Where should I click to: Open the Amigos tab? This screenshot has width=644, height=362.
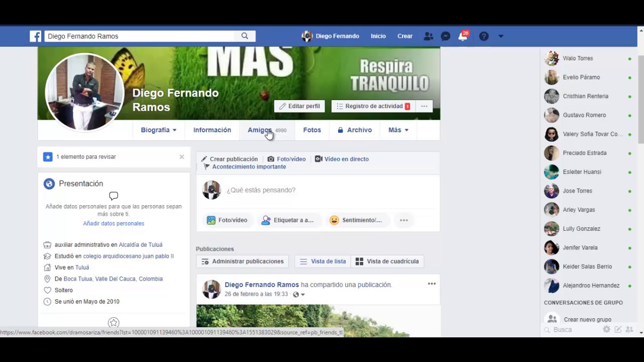tap(267, 130)
